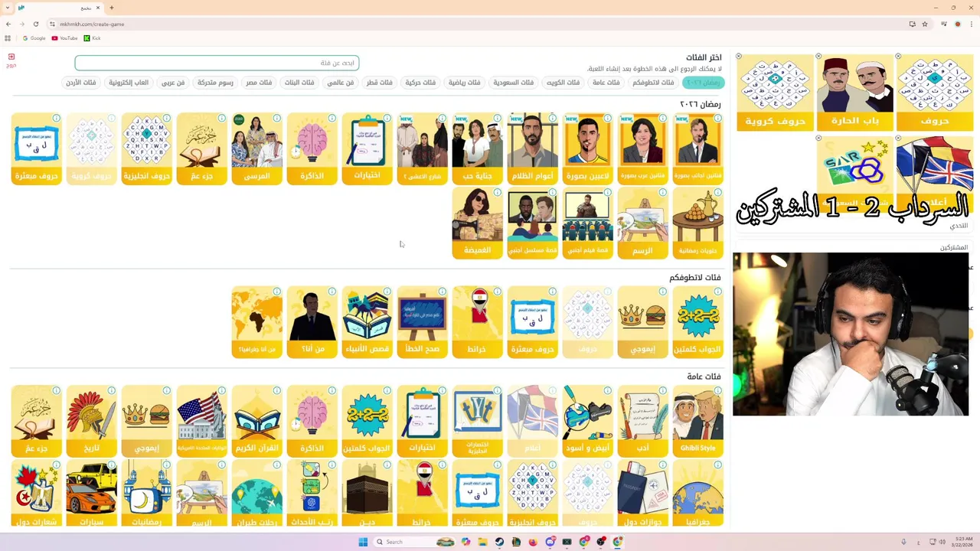Click the category search box ابحث عن فئة
This screenshot has width=980, height=551.
click(x=217, y=63)
